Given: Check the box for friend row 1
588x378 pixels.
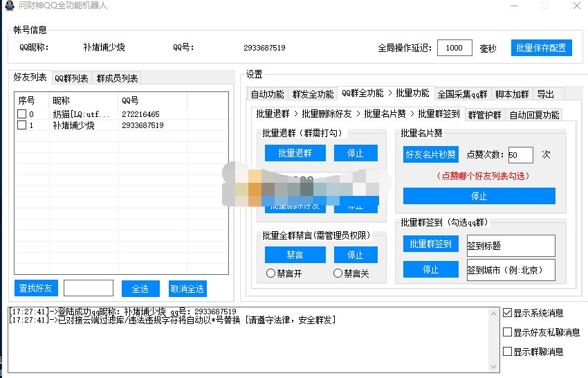Looking at the screenshot, I should tap(21, 125).
